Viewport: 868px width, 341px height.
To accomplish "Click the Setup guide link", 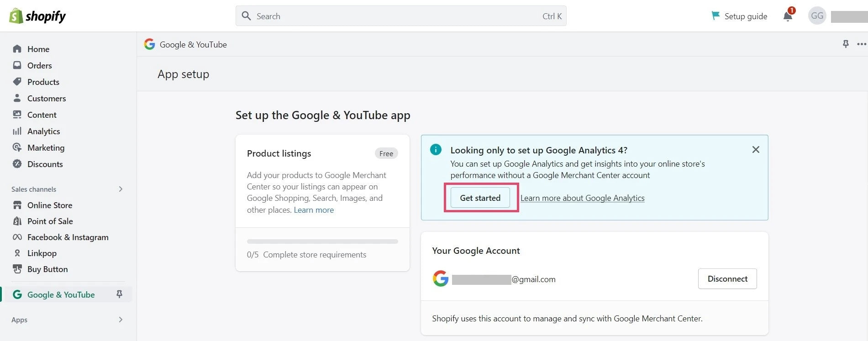I will click(x=746, y=16).
